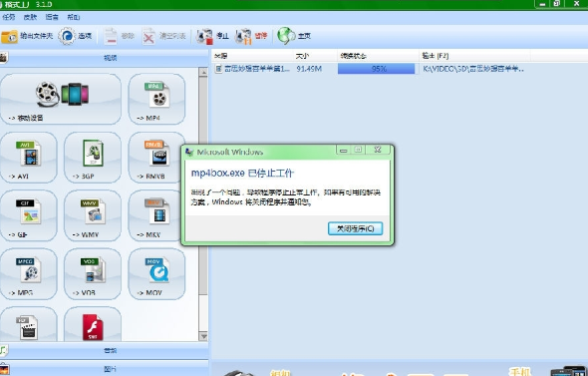This screenshot has width=588, height=376.
Task: Click the format list scrollbar thumb
Action: [203, 186]
